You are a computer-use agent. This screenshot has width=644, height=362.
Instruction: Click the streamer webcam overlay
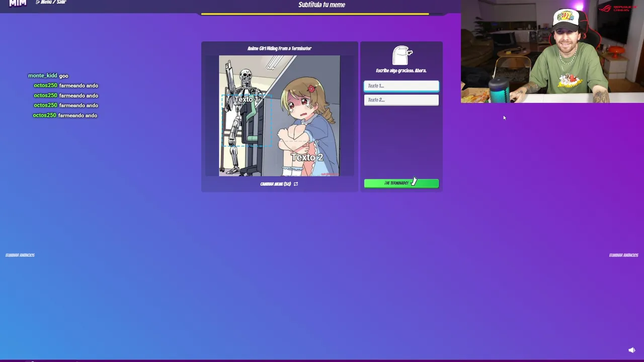[x=552, y=51]
